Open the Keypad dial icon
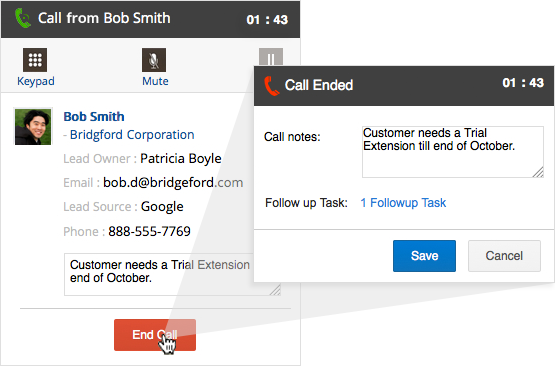The height and width of the screenshot is (366, 555). pyautogui.click(x=35, y=60)
